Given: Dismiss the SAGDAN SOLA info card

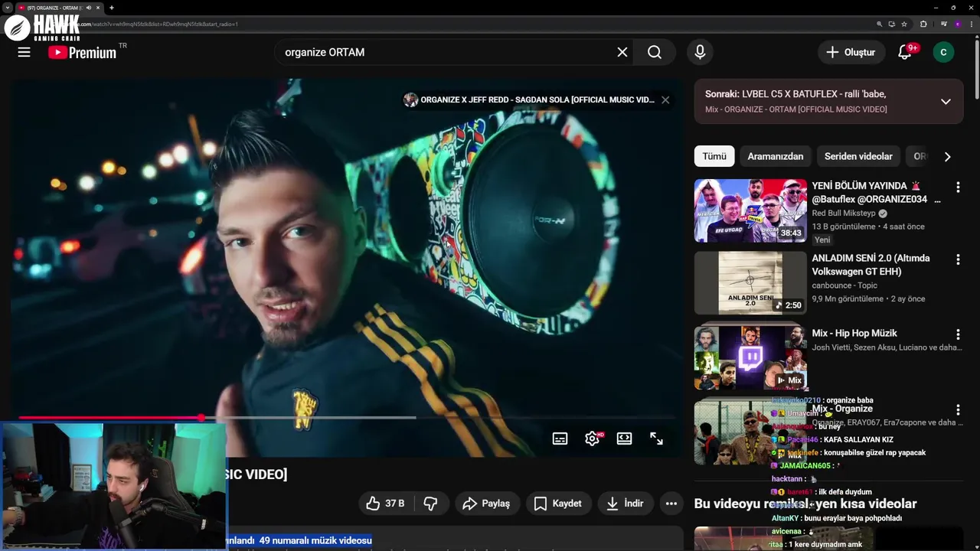Looking at the screenshot, I should (665, 99).
